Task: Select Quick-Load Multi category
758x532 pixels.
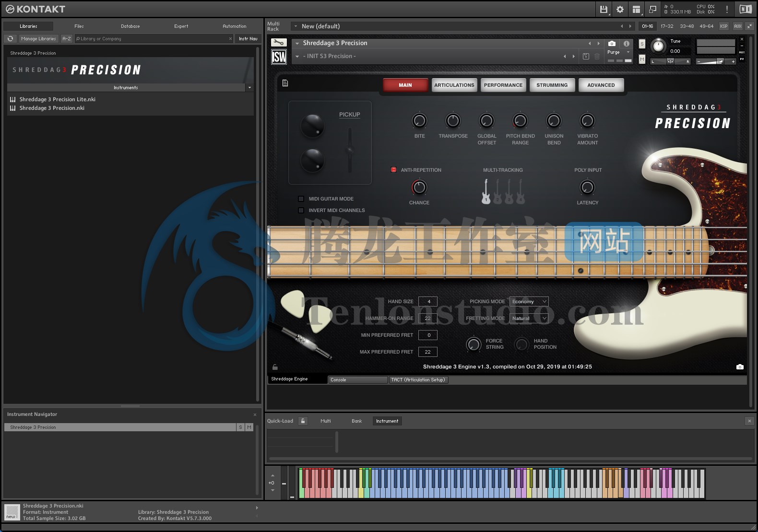Action: point(326,421)
